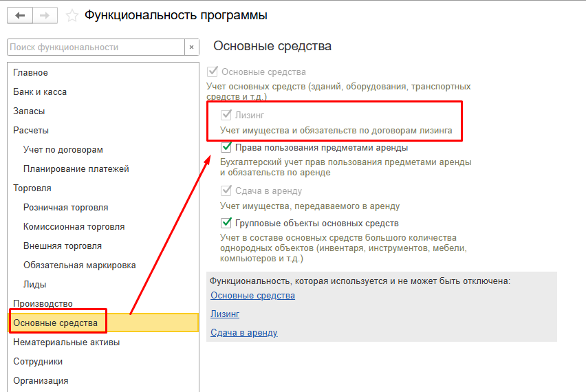
Task: Select 'Комиссионная торговля' item
Action: click(x=103, y=226)
